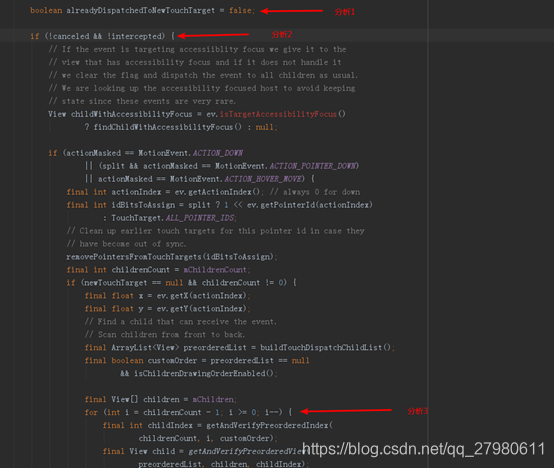Click comment "always 0 for down"

pos(315,192)
